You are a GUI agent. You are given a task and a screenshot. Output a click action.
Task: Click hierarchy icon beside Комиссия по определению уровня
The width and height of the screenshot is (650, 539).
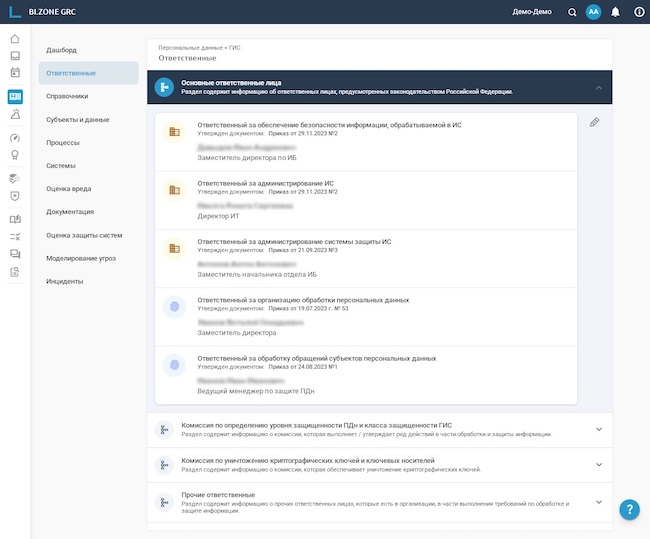164,430
